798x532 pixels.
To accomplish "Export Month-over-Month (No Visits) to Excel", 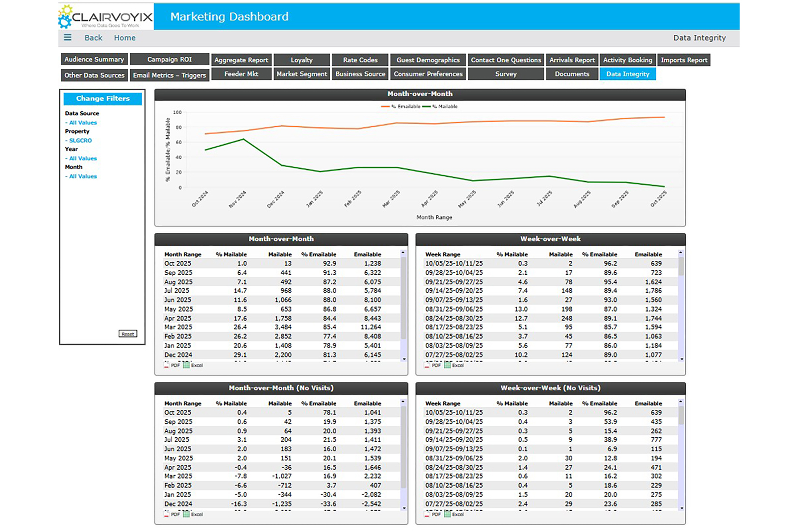I will point(193,515).
